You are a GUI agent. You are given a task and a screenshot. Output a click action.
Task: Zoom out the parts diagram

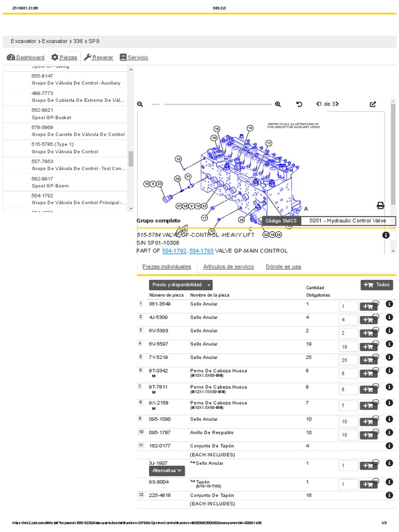tap(140, 104)
